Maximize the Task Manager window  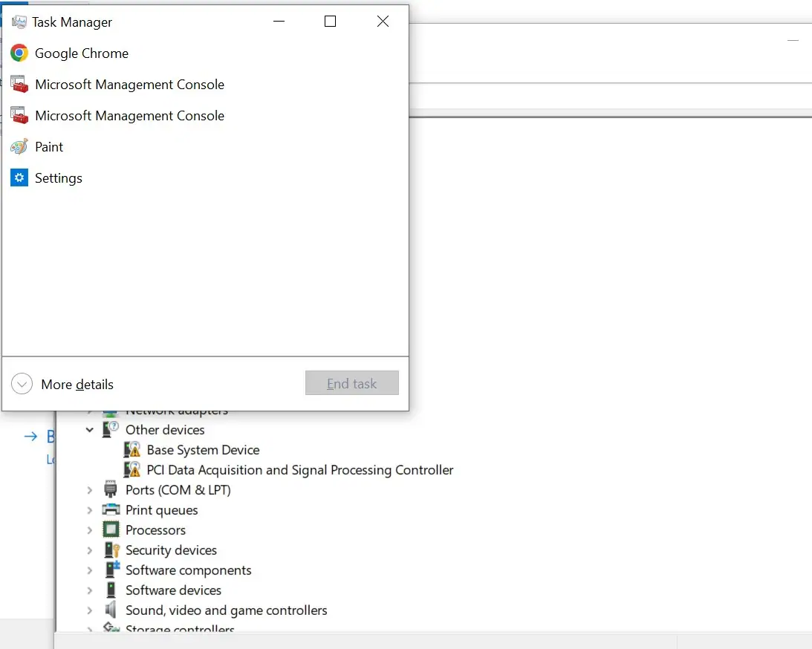coord(331,22)
